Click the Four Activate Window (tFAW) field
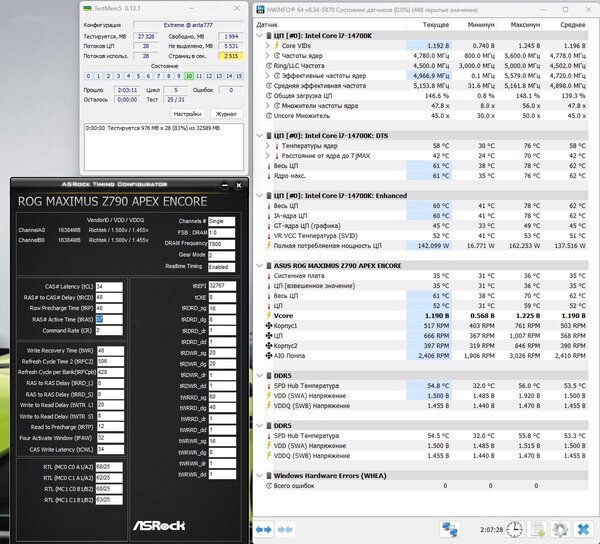Screen dimensions: 600x544 click(x=110, y=438)
